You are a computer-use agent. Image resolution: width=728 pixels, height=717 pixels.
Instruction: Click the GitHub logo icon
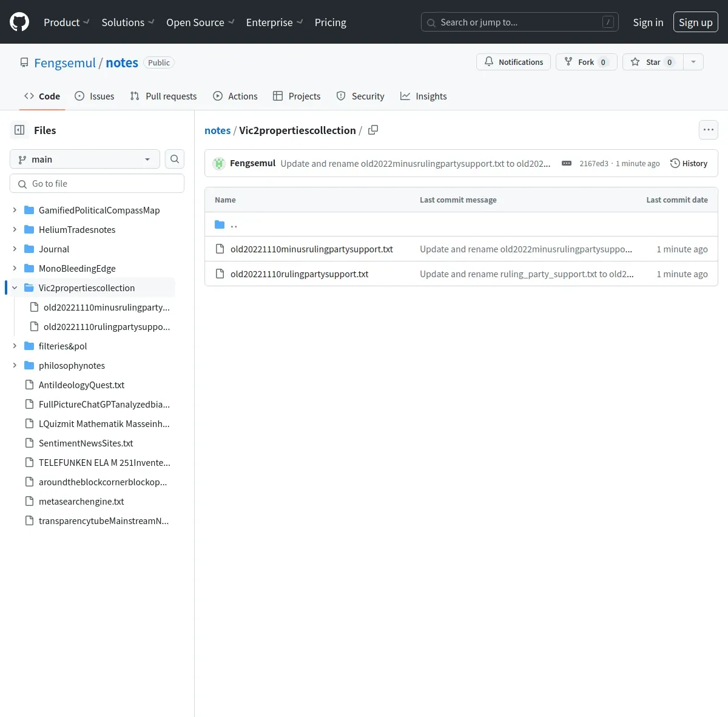[19, 22]
